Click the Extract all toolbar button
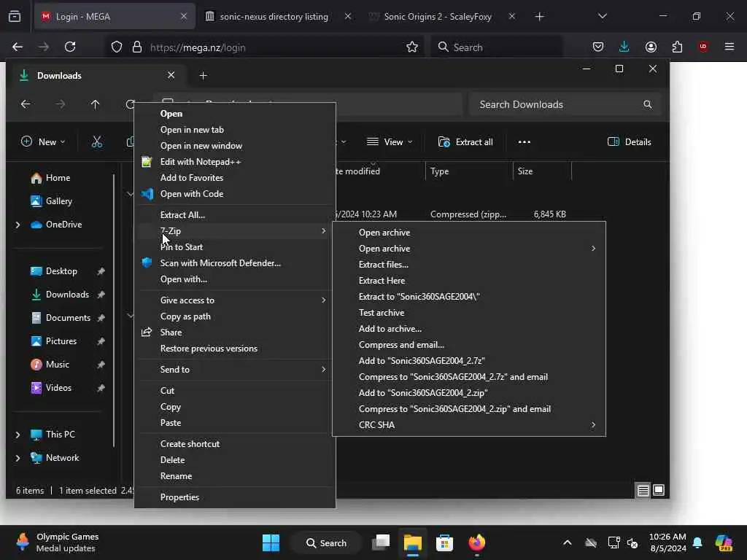The height and width of the screenshot is (560, 747). [x=465, y=142]
